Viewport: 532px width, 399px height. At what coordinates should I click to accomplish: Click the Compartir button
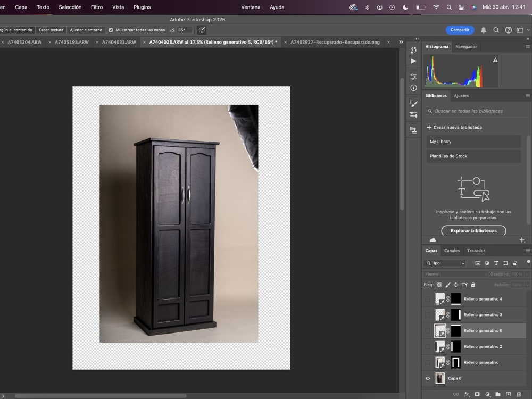(460, 30)
